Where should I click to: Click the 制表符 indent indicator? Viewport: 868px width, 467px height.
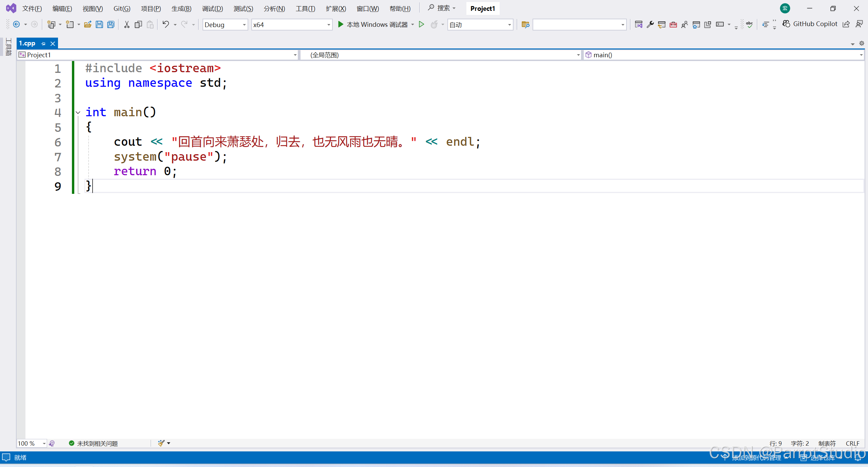click(827, 443)
